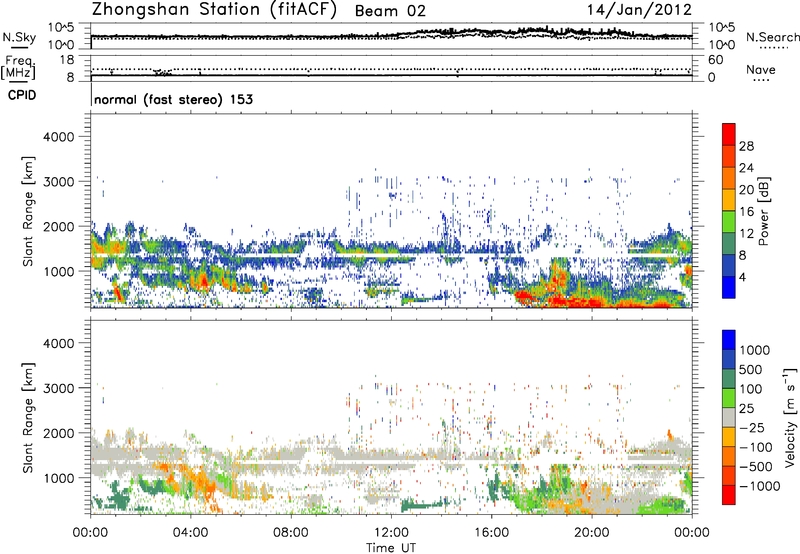800x554 pixels.
Task: Click the '04:00' time axis tick
Action: [x=191, y=533]
